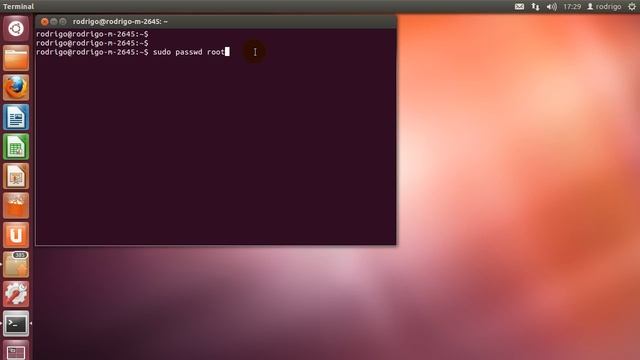
Task: Open the session power gear menu
Action: (x=632, y=7)
